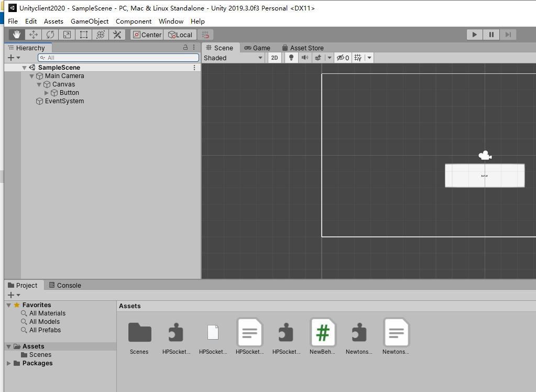
Task: Open the Assets menu
Action: coord(53,21)
